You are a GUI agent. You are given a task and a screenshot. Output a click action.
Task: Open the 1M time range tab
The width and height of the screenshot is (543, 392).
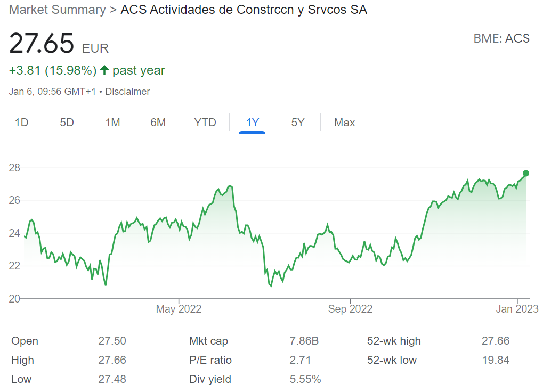(112, 123)
